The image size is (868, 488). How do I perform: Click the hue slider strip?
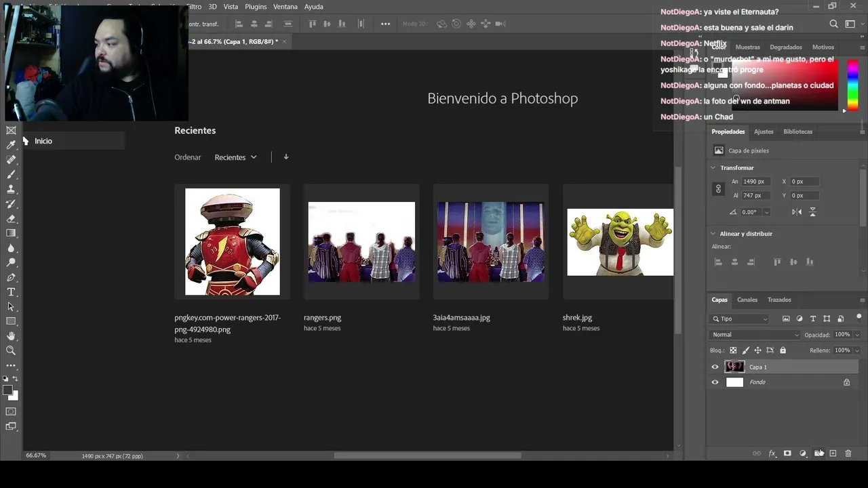tap(852, 84)
